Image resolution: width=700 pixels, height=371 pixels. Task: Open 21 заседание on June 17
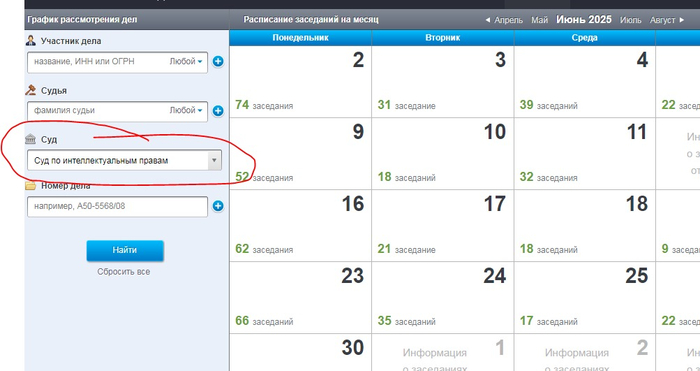tap(406, 249)
